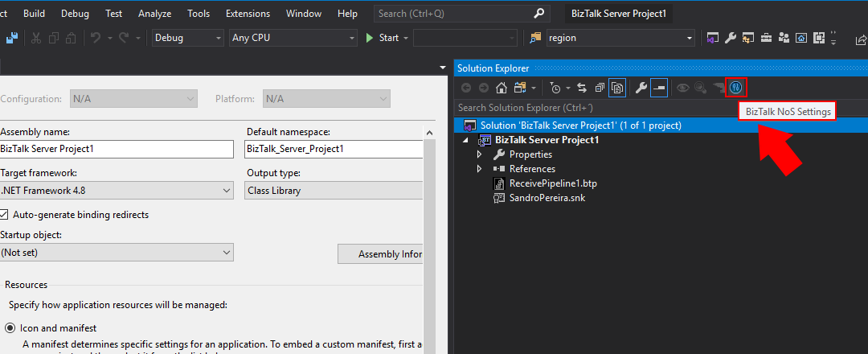Open the Build menu
Viewport: 868px width, 354px height.
tap(34, 14)
